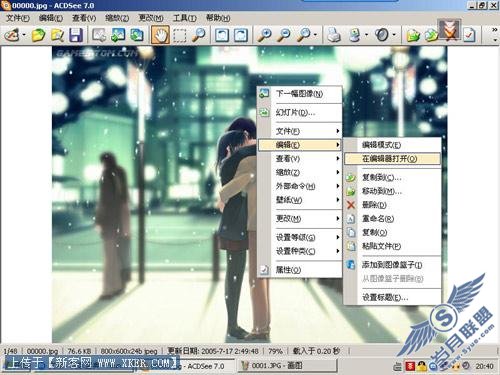Select 移动到(M)... in the submenu
Image resolution: width=500 pixels, height=375 pixels.
click(x=392, y=191)
